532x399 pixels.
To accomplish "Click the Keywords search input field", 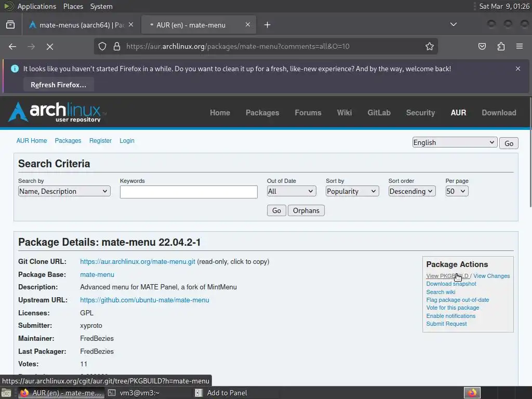I will (x=189, y=192).
